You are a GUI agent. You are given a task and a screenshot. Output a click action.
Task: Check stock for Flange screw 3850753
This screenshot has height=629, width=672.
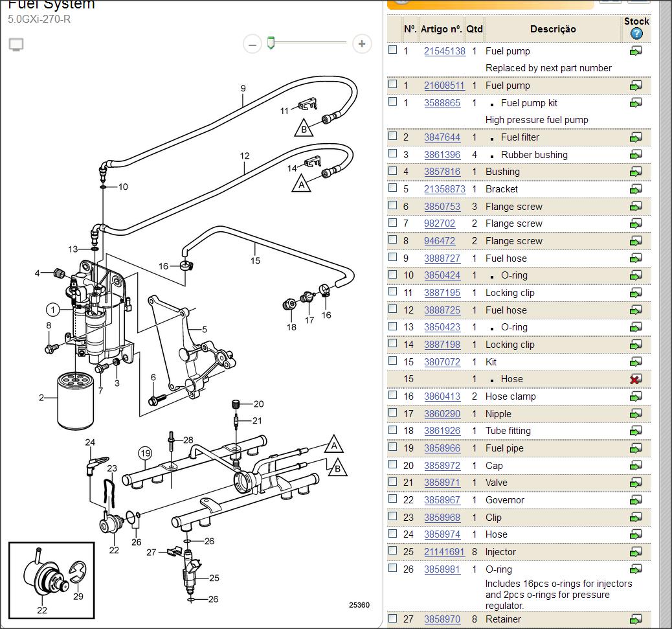point(636,207)
